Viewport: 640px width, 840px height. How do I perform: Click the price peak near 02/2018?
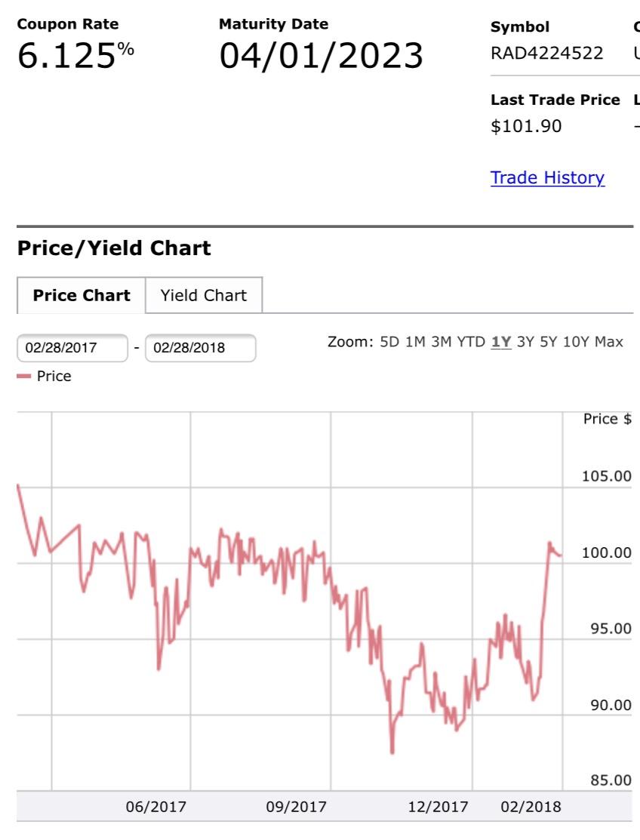[549, 543]
